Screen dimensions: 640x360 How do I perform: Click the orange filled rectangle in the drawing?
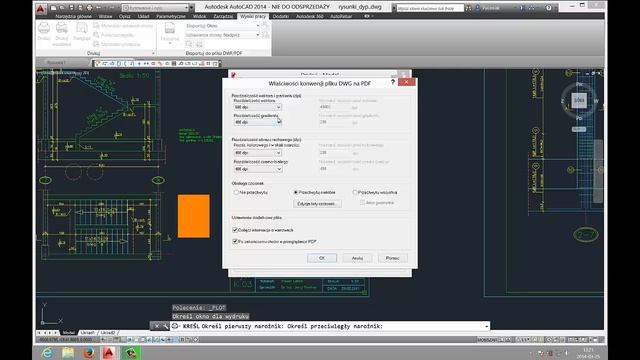[193, 216]
